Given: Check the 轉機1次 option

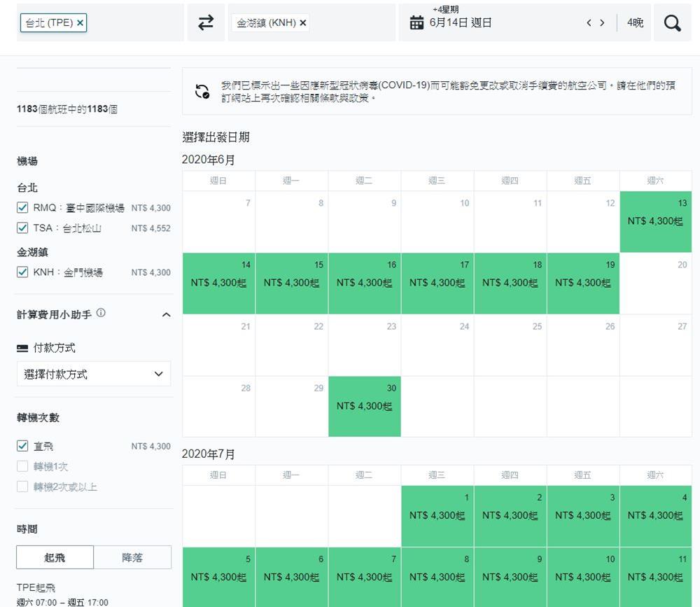Looking at the screenshot, I should tap(22, 466).
